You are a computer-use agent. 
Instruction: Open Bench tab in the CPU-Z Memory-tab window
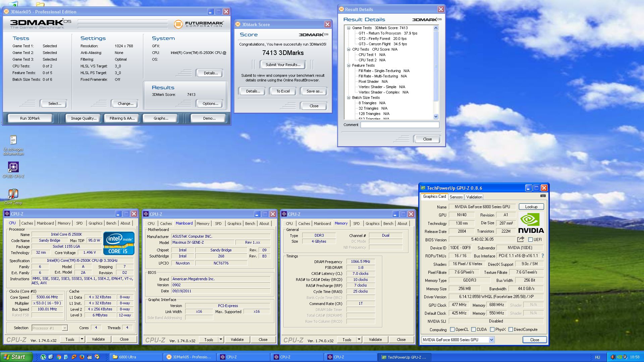pos(388,224)
